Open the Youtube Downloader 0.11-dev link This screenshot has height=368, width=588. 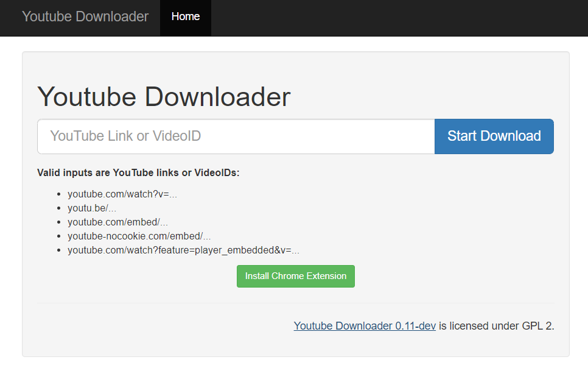tap(365, 326)
